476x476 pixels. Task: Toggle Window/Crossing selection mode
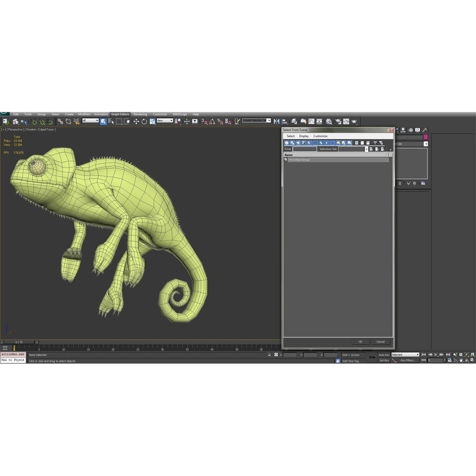(127, 122)
